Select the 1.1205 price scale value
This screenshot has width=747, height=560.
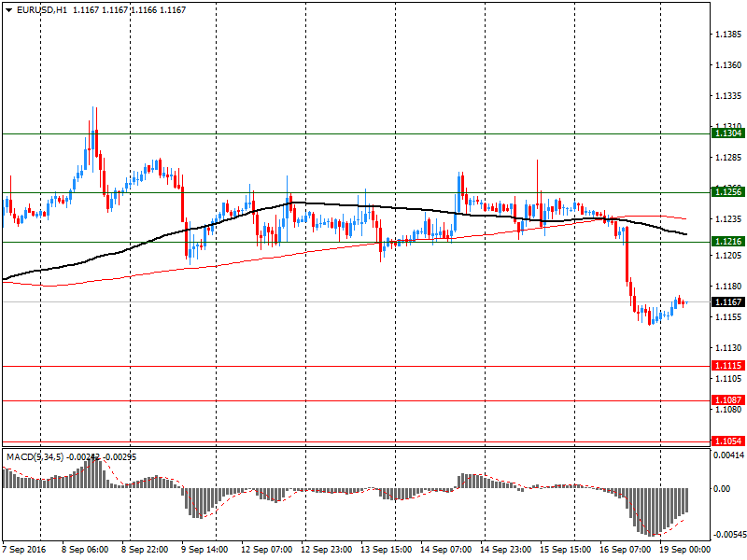[x=728, y=256]
